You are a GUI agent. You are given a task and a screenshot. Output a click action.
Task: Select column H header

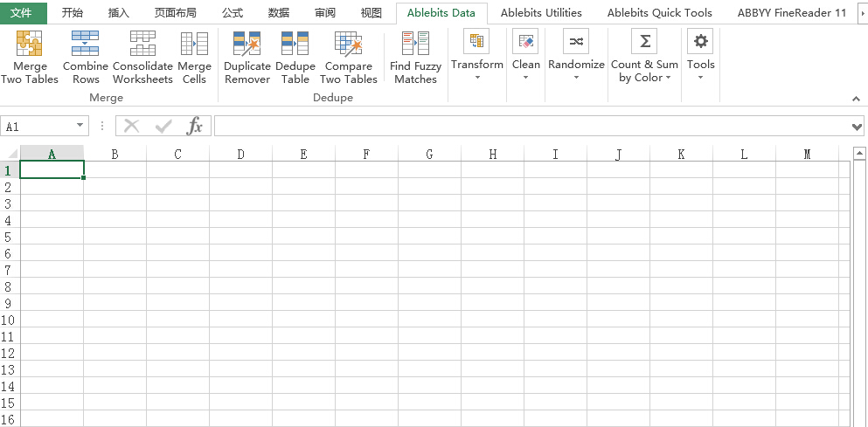[493, 154]
